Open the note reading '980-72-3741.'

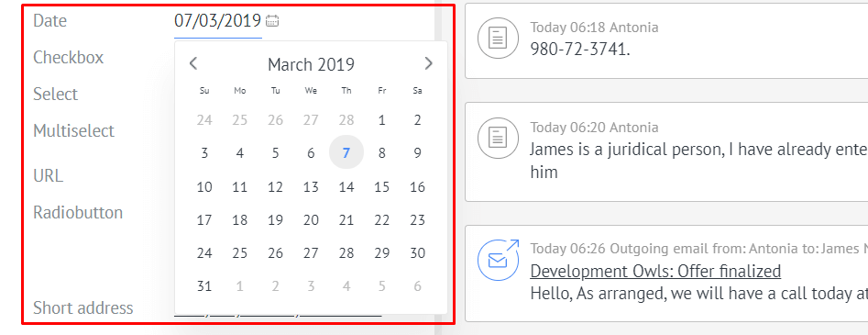click(x=580, y=50)
